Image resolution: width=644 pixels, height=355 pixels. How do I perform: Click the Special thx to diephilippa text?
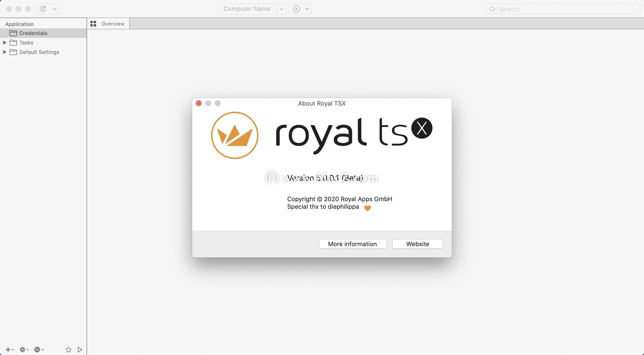coord(323,207)
